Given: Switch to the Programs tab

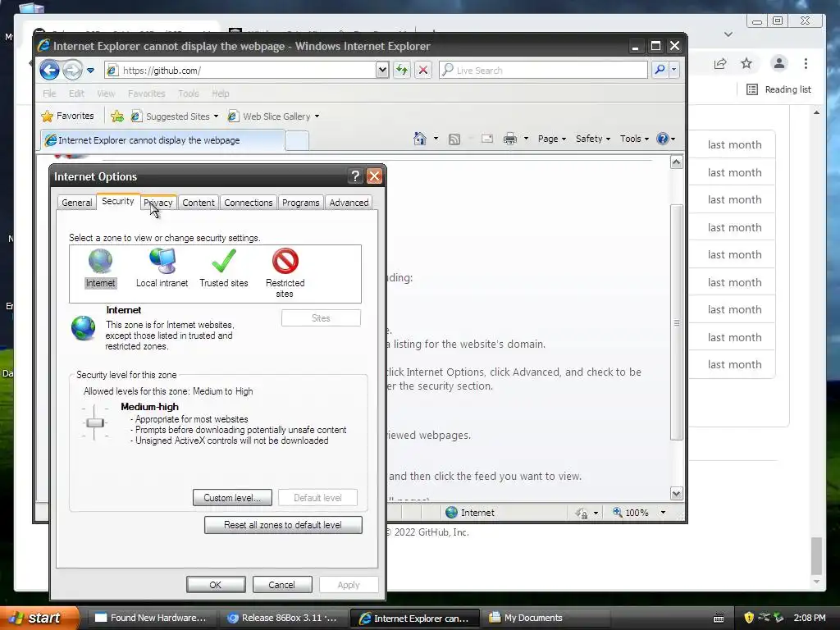Looking at the screenshot, I should coord(300,203).
